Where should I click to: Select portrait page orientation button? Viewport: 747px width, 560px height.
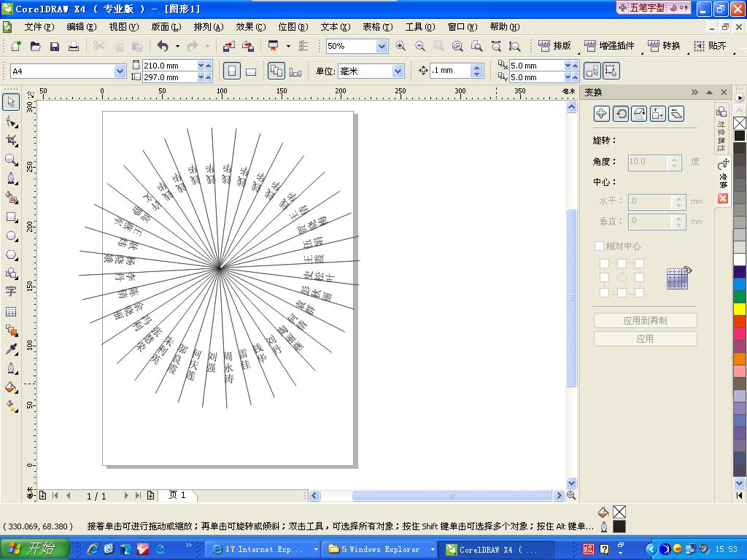pyautogui.click(x=232, y=71)
